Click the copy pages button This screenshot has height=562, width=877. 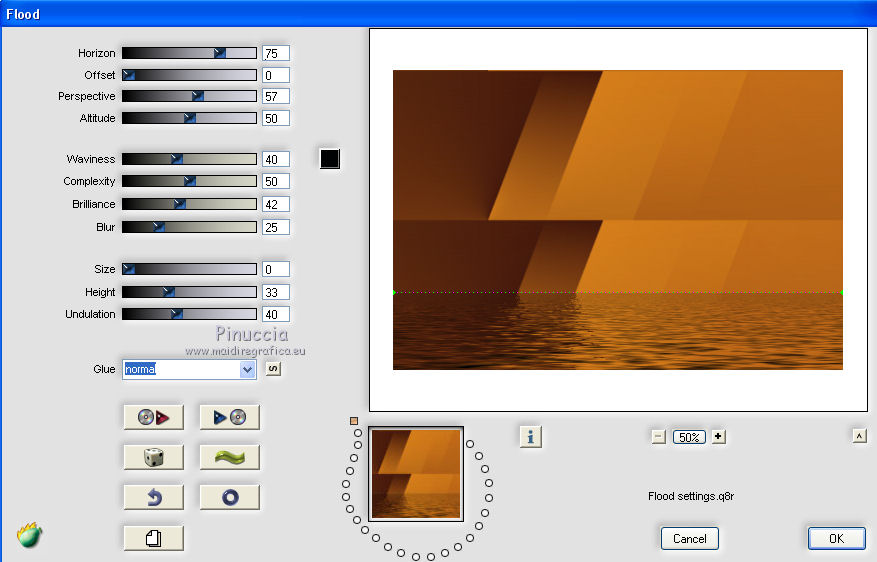[x=153, y=538]
